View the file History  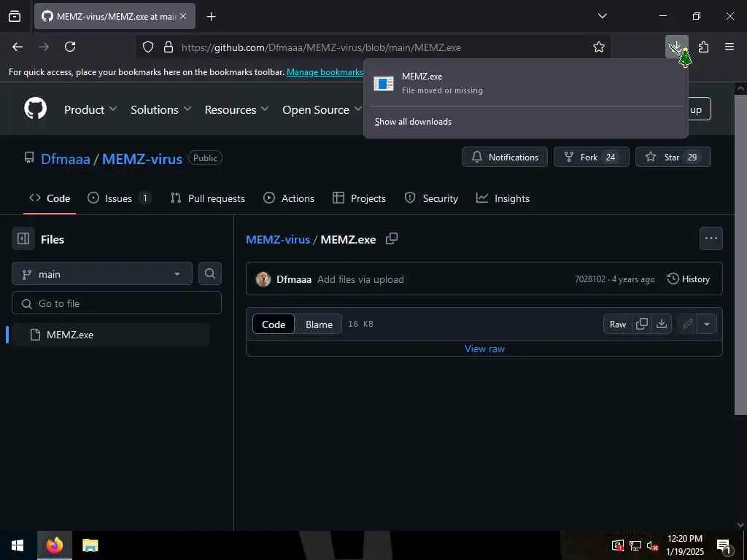coord(689,279)
